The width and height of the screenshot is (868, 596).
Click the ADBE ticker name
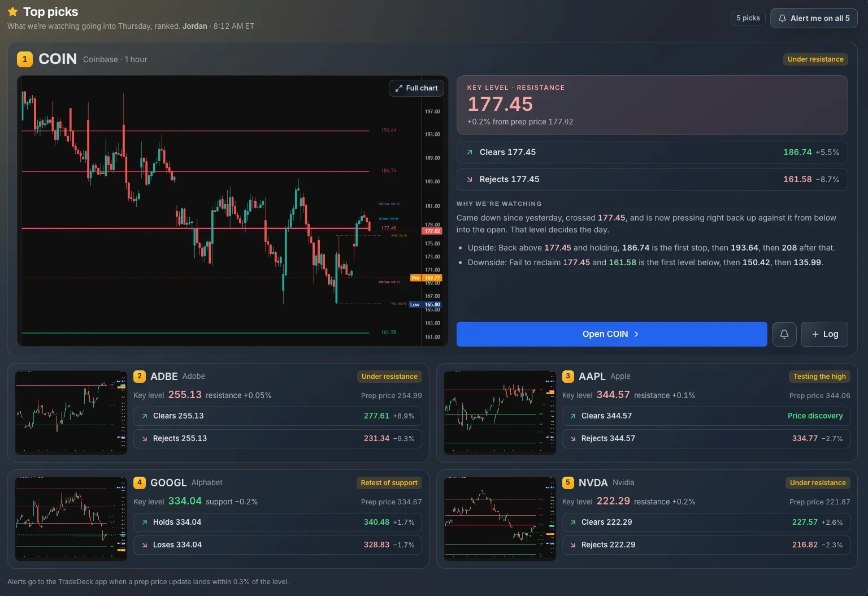pyautogui.click(x=164, y=377)
